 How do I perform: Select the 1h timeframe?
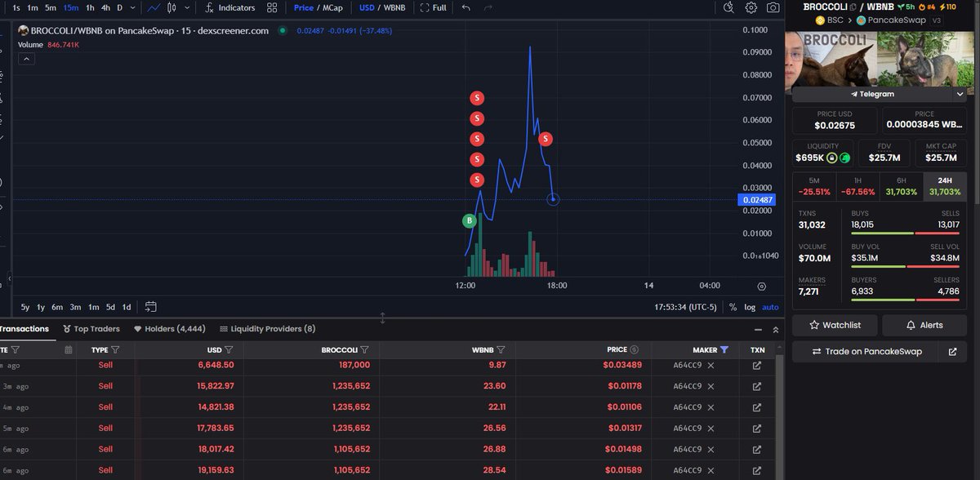[x=90, y=7]
